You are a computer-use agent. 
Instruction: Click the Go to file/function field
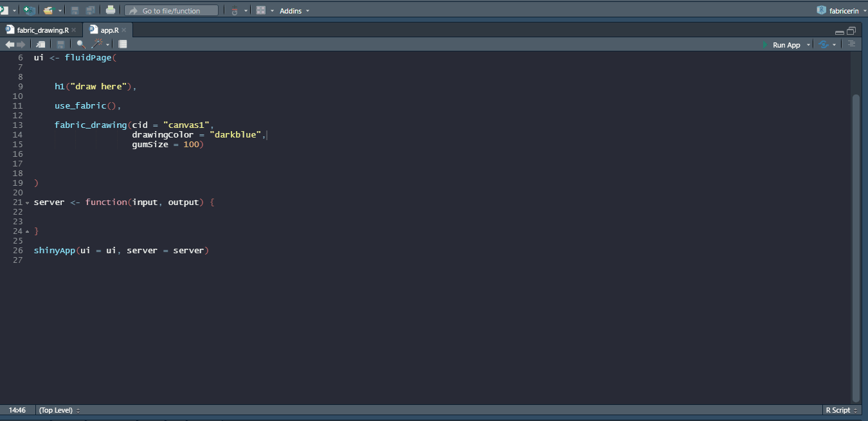click(171, 11)
